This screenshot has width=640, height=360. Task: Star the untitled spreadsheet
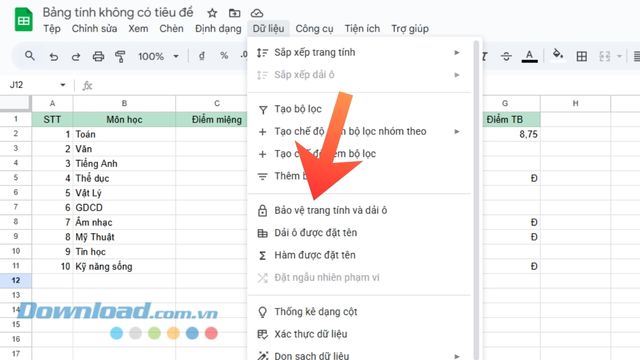pyautogui.click(x=212, y=13)
